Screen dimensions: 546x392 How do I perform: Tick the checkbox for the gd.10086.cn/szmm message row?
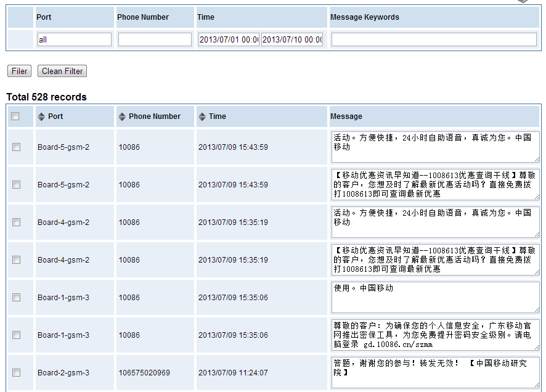(17, 335)
